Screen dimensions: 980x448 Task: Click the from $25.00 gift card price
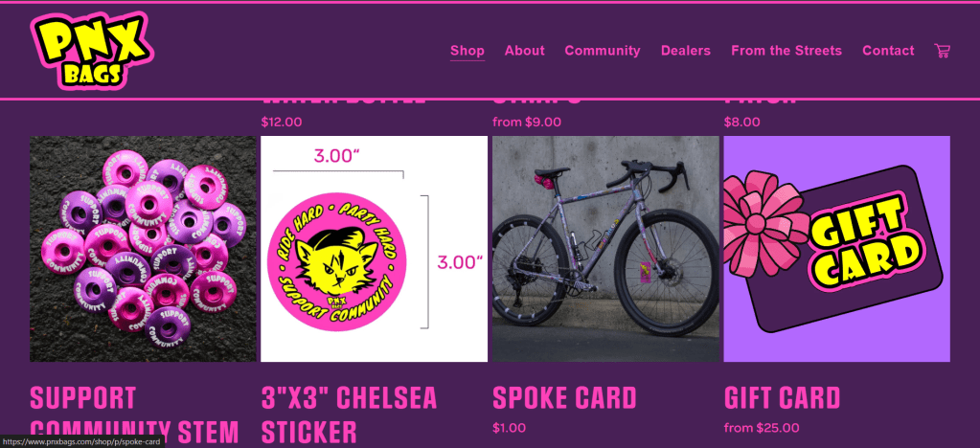click(x=762, y=428)
